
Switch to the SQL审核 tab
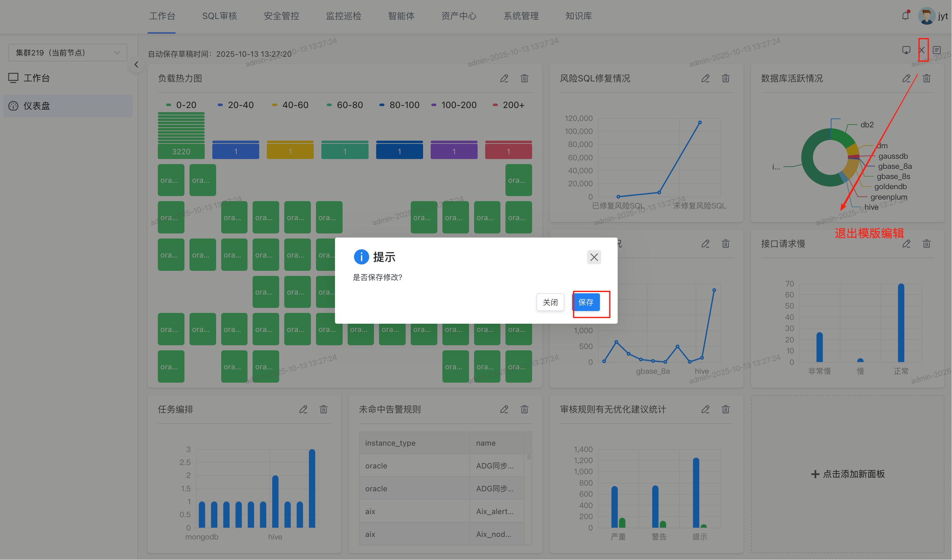(x=220, y=16)
